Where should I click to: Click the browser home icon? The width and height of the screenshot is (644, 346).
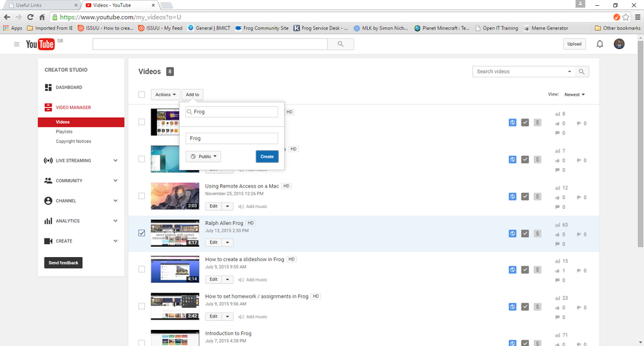tap(42, 17)
